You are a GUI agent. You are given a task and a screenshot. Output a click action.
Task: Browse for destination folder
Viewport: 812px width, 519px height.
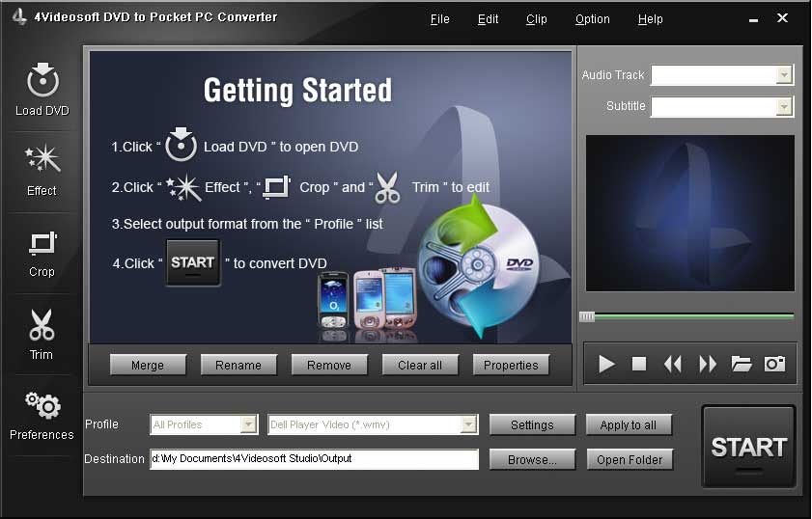click(x=532, y=459)
